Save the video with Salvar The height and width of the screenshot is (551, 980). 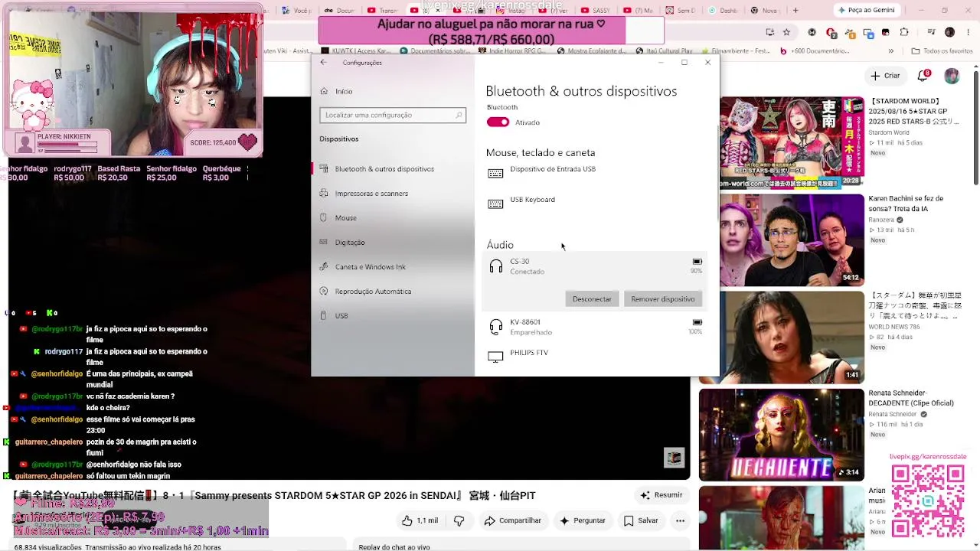(640, 520)
